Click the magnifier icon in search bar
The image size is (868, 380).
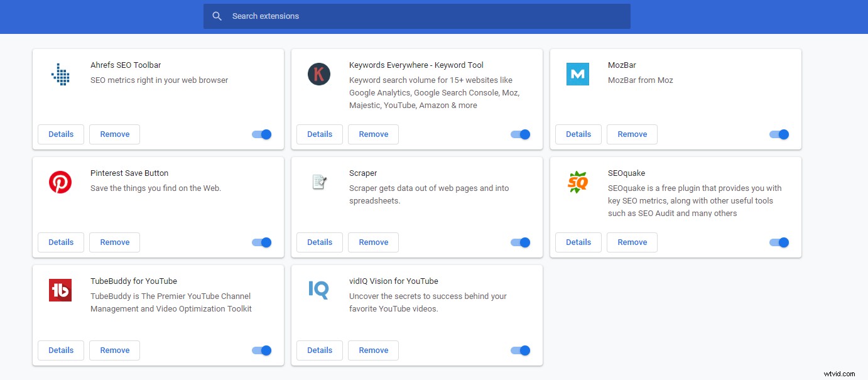217,16
